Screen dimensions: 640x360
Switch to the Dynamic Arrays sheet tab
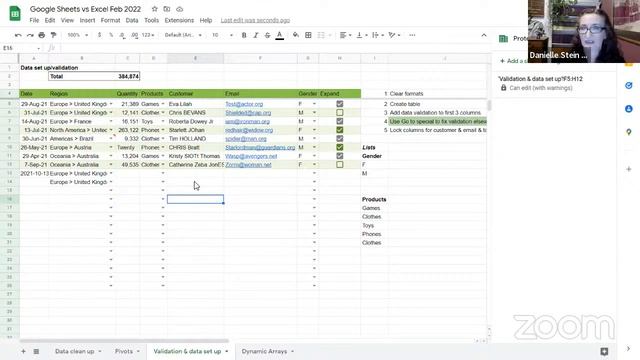pyautogui.click(x=267, y=351)
